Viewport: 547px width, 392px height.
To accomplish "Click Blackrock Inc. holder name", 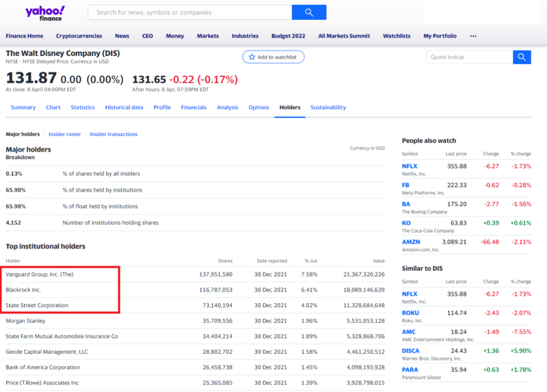I will coord(23,290).
